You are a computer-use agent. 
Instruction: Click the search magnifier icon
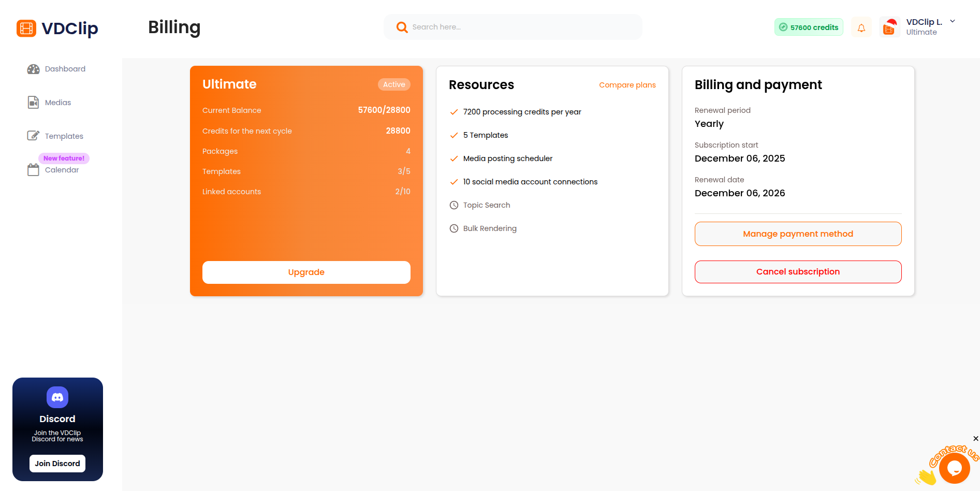tap(402, 27)
